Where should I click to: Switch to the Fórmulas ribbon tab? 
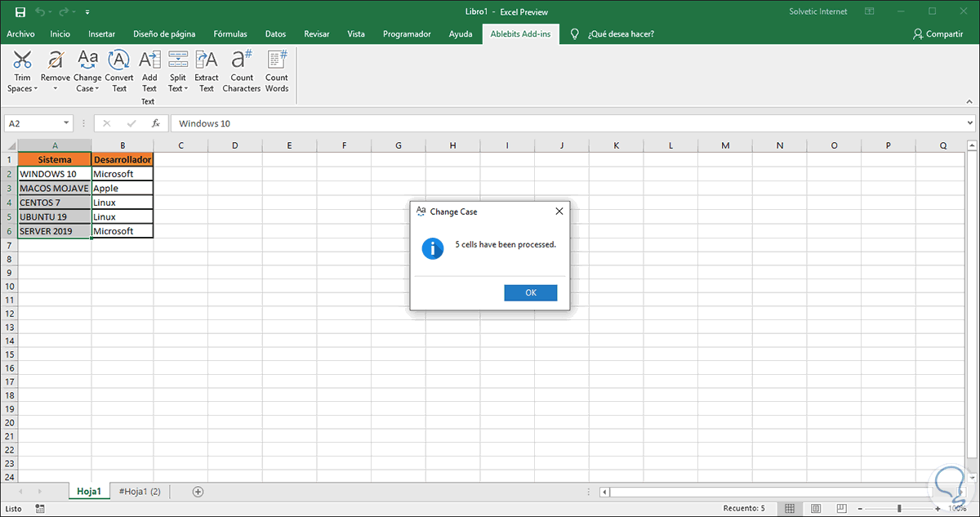coord(230,34)
